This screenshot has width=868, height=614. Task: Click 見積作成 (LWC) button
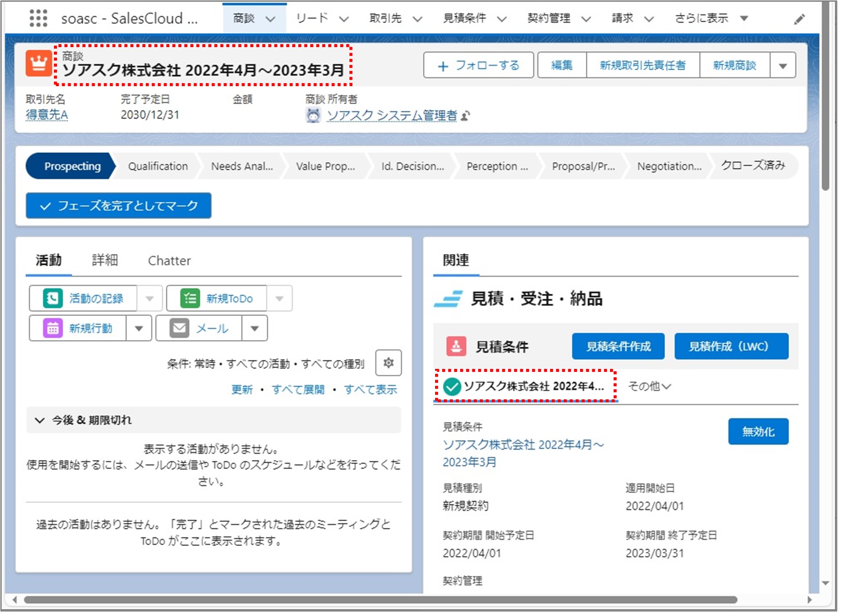731,346
